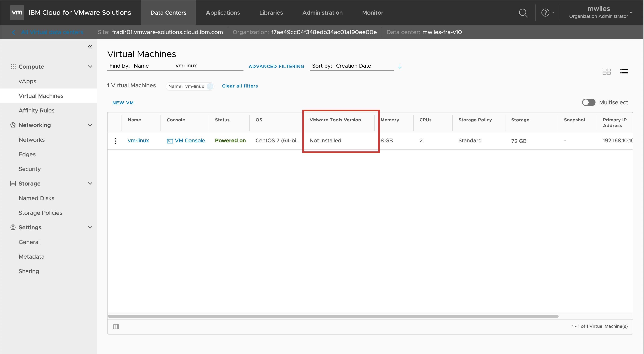Image resolution: width=644 pixels, height=354 pixels.
Task: Click the vm-linux search text field
Action: pyautogui.click(x=209, y=66)
